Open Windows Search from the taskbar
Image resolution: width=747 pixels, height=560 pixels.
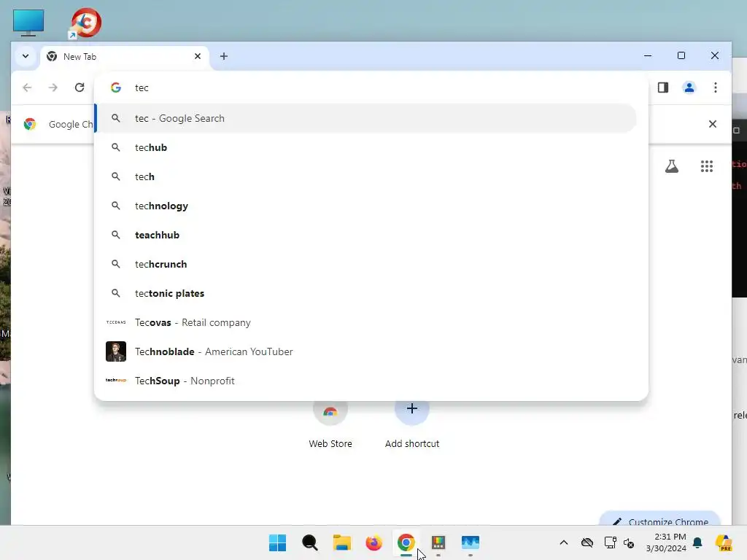309,542
